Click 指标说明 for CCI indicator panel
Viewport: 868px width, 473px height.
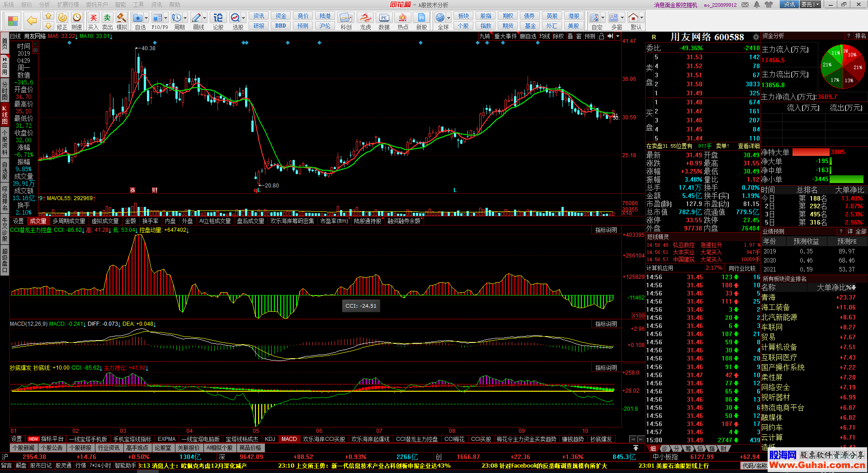pyautogui.click(x=606, y=230)
